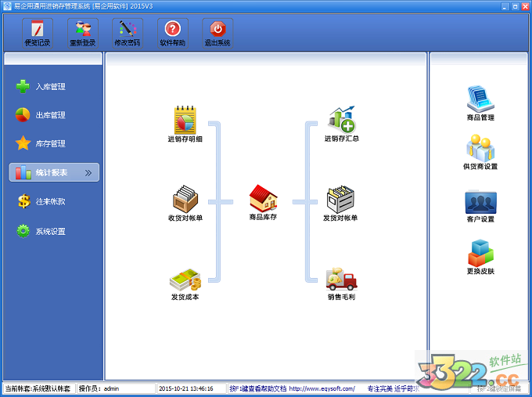Open the 发货对帐单 file cabinet icon

pyautogui.click(x=340, y=203)
